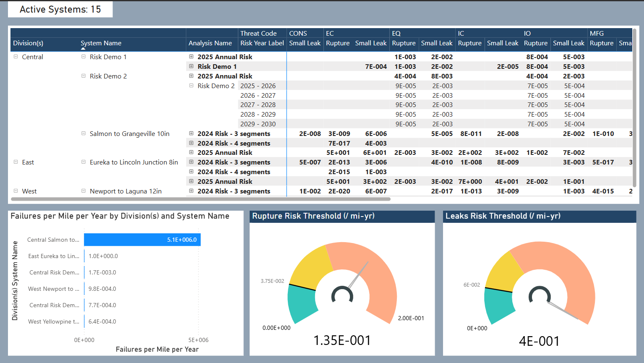Collapse the 'Newport to Laguna 12in' system row
644x363 pixels.
click(83, 191)
